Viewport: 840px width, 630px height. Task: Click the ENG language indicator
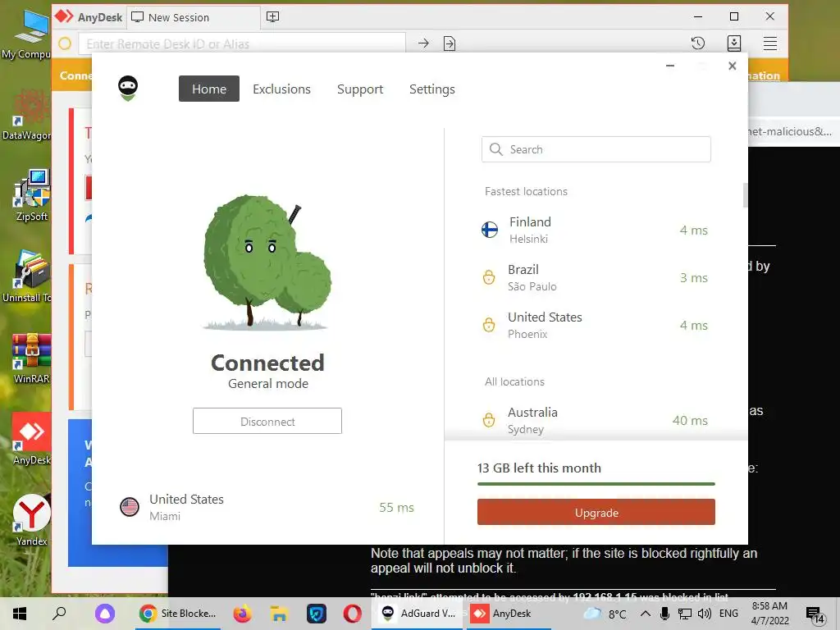tap(728, 614)
